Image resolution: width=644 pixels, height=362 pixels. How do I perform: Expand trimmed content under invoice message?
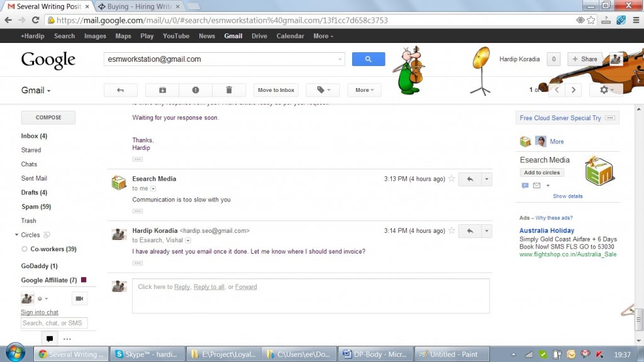[138, 263]
